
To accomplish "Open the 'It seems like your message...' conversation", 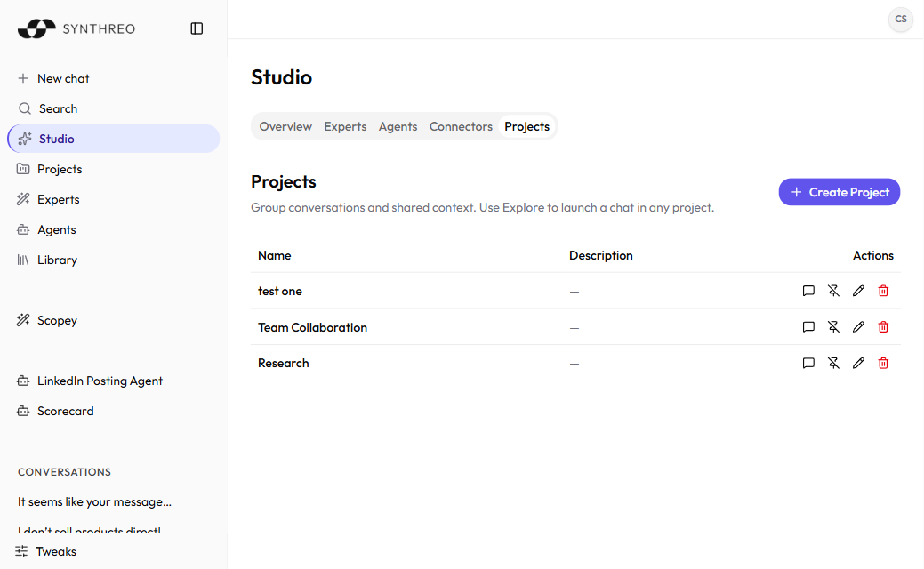I will [94, 501].
